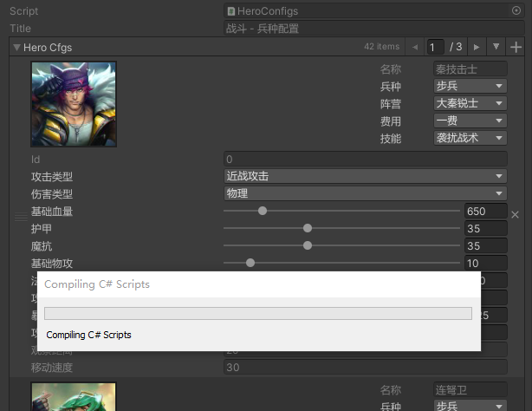This screenshot has height=411, width=532.
Task: Open the 兵种 dropdown of second hero 连弩卫
Action: pos(470,406)
